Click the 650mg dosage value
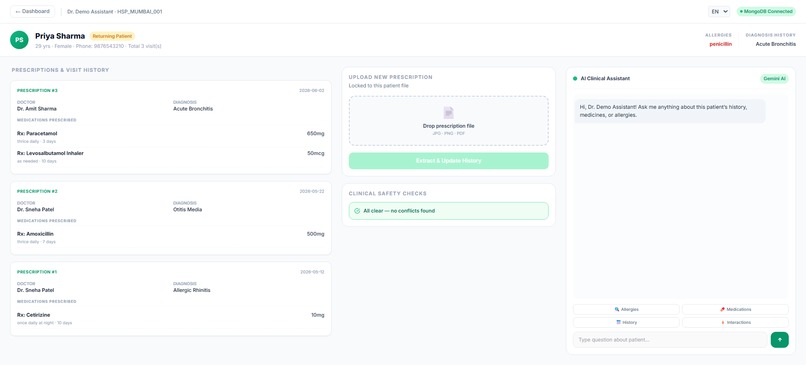Viewport: 806px width, 365px height. click(x=316, y=134)
